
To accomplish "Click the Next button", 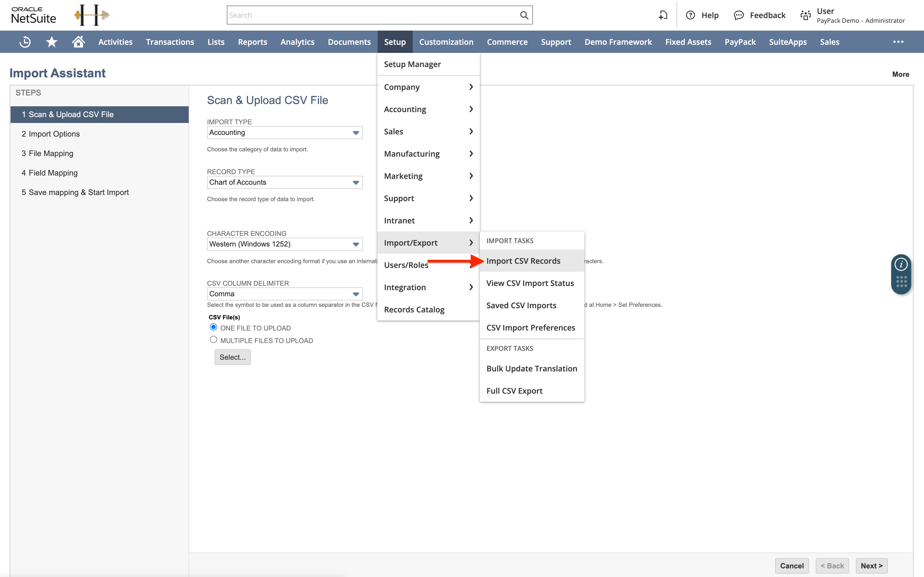I will [871, 566].
